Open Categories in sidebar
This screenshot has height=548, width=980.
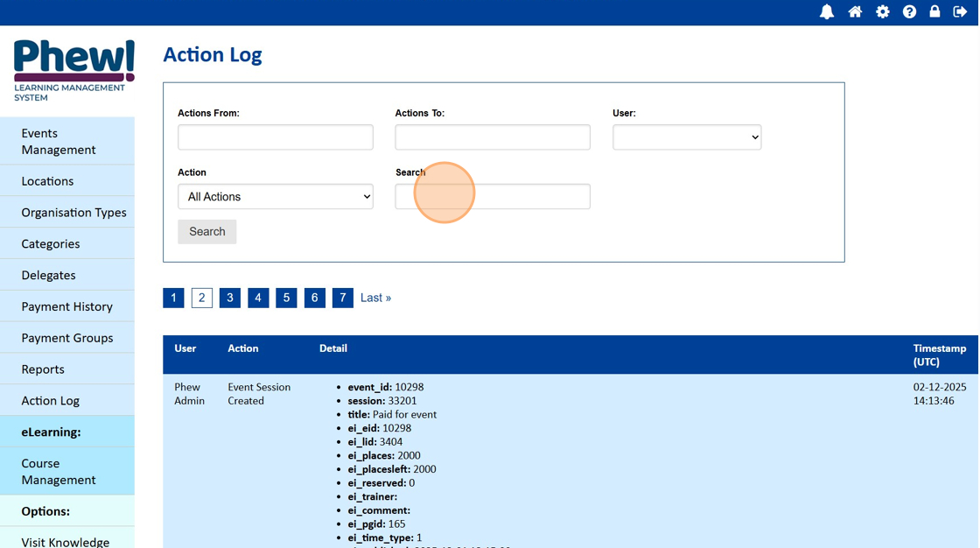click(x=67, y=243)
